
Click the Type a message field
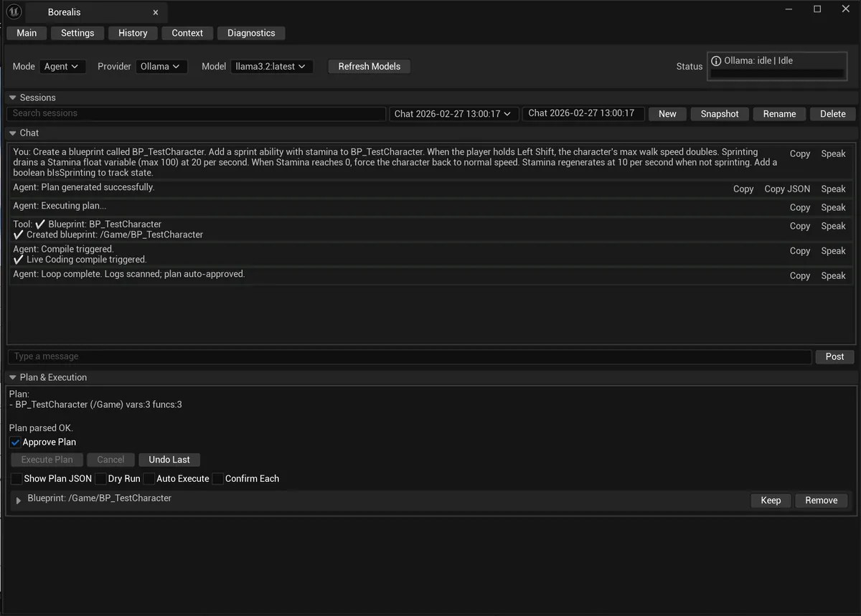(410, 356)
